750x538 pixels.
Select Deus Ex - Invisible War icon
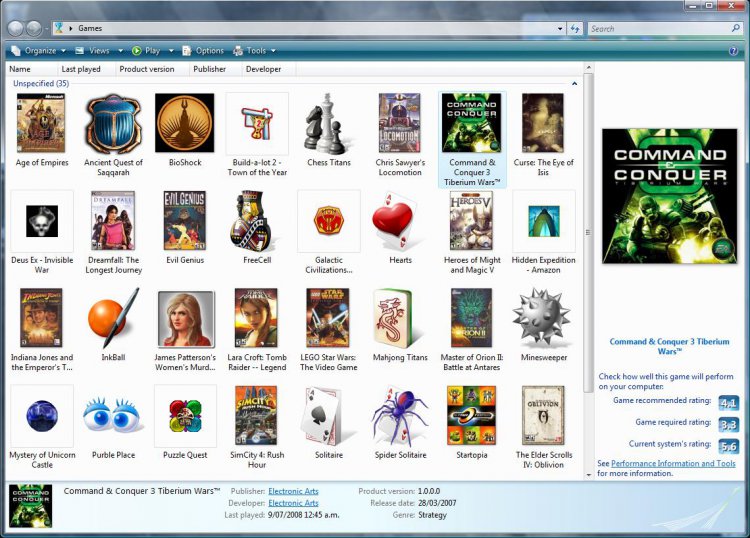point(42,221)
